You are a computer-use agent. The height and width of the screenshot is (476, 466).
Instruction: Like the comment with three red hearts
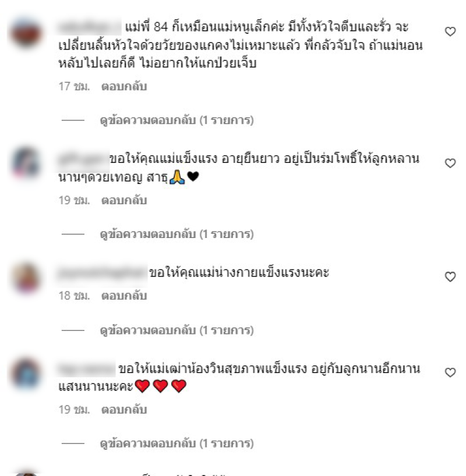[450, 372]
